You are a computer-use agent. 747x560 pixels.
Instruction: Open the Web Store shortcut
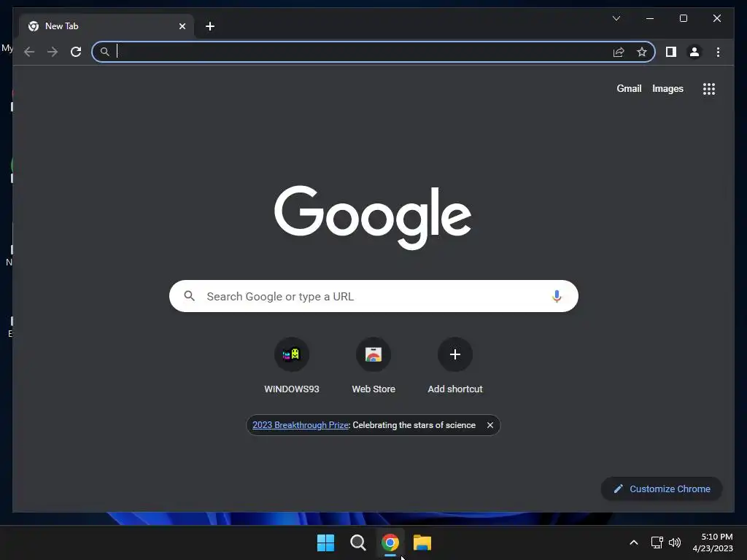[x=373, y=366]
